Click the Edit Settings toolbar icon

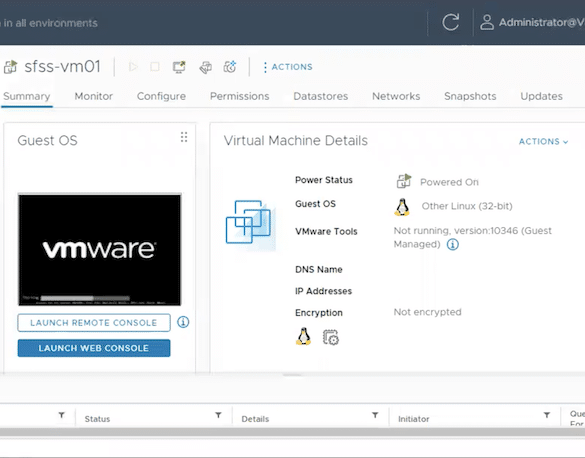click(205, 67)
